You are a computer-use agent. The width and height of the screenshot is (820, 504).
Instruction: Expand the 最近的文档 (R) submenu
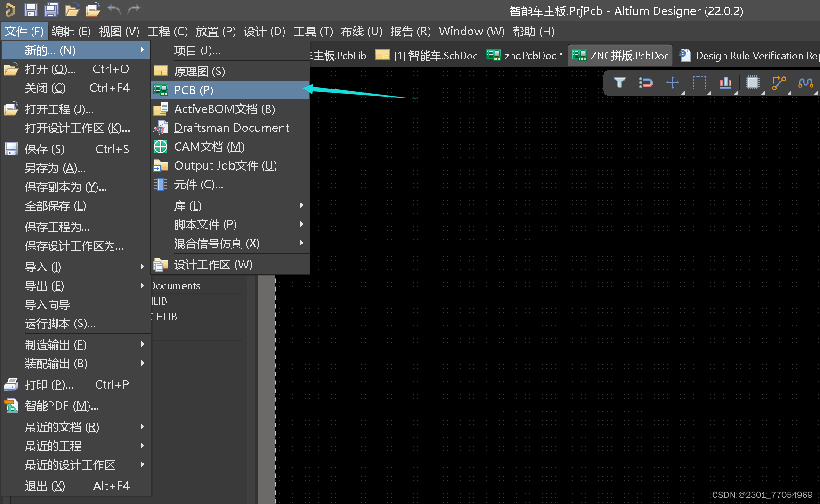click(x=76, y=427)
